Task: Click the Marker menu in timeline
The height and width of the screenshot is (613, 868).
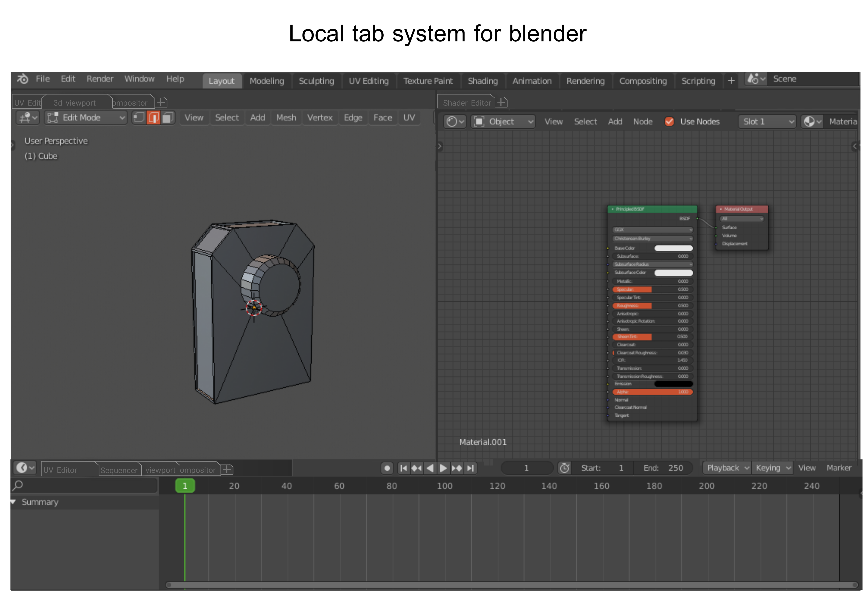Action: [839, 468]
